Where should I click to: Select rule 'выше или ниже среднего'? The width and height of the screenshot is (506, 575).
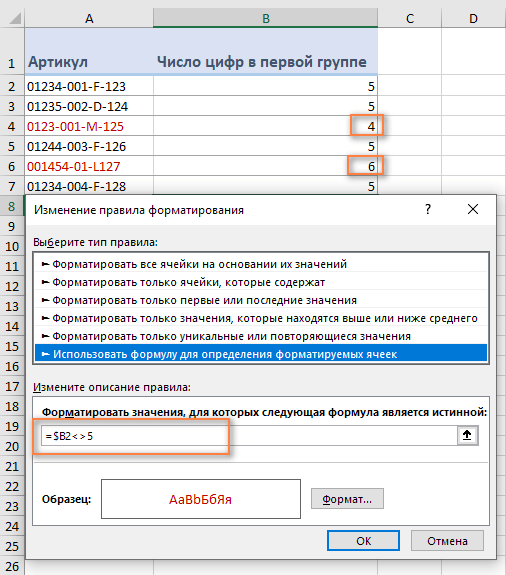(x=261, y=318)
